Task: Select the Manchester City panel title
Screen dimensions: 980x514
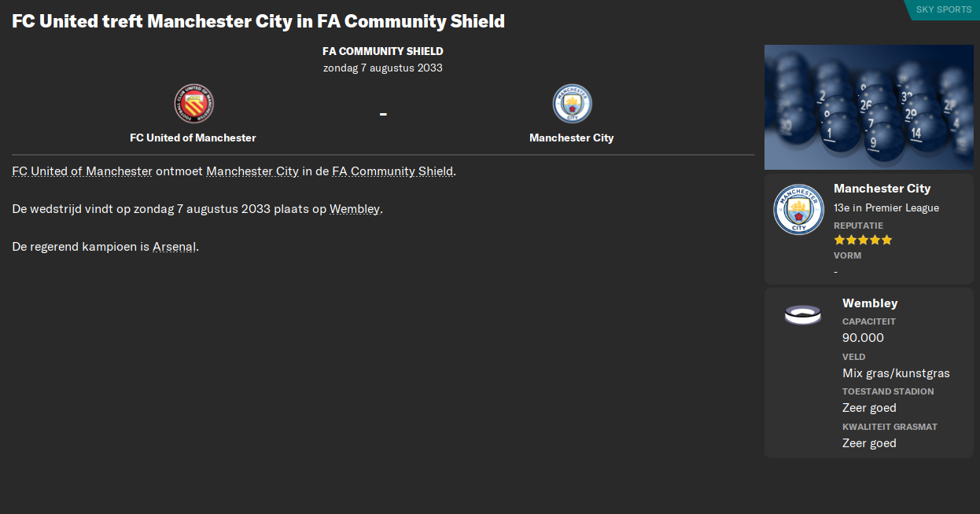Action: pyautogui.click(x=882, y=189)
